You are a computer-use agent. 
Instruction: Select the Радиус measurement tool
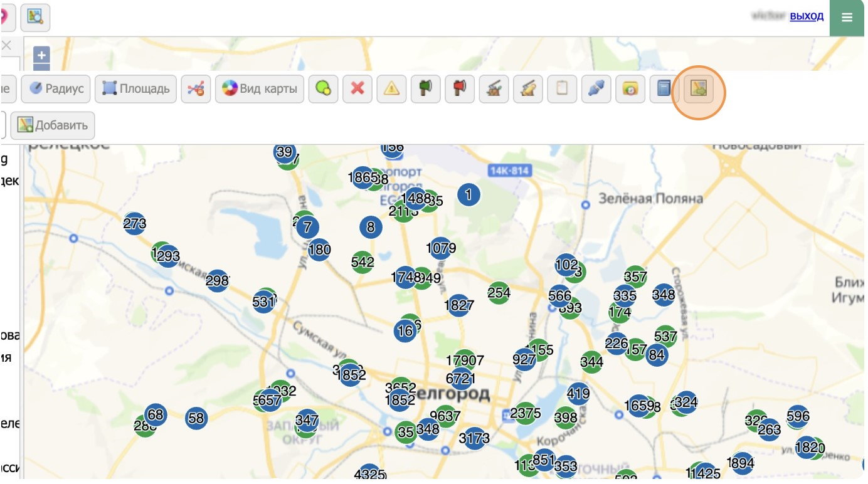click(x=56, y=89)
